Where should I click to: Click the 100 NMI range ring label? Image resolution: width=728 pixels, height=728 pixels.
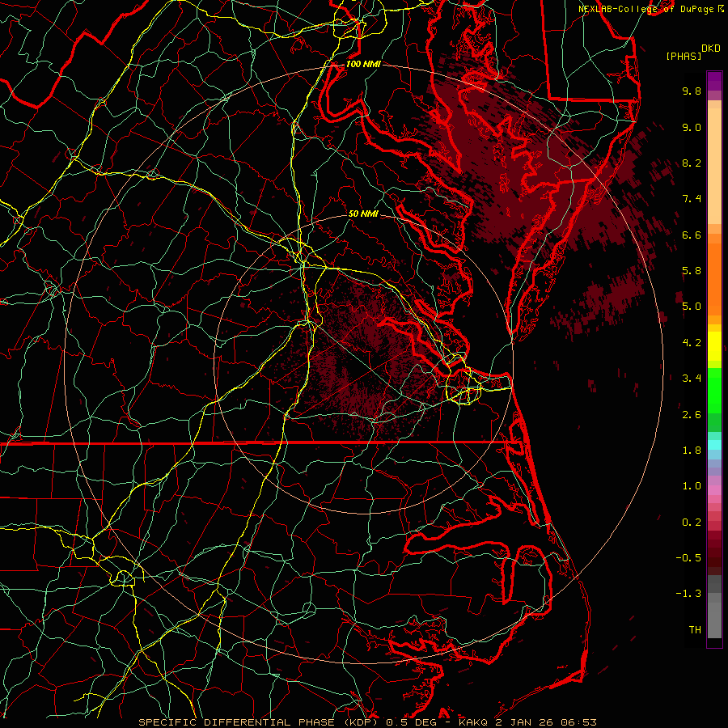point(363,64)
